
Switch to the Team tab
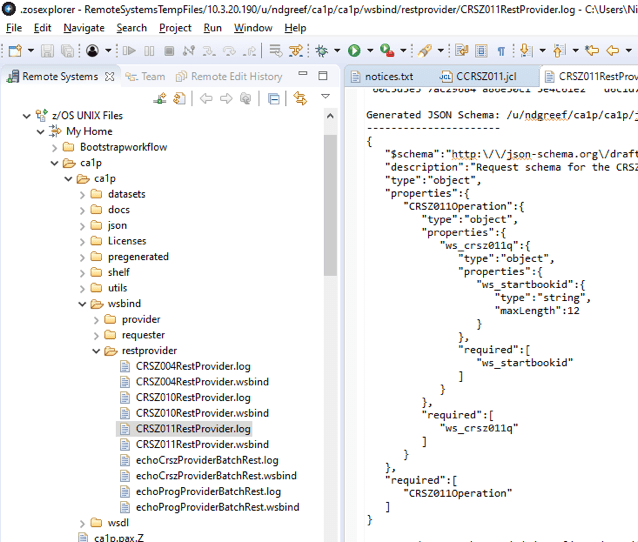[145, 76]
